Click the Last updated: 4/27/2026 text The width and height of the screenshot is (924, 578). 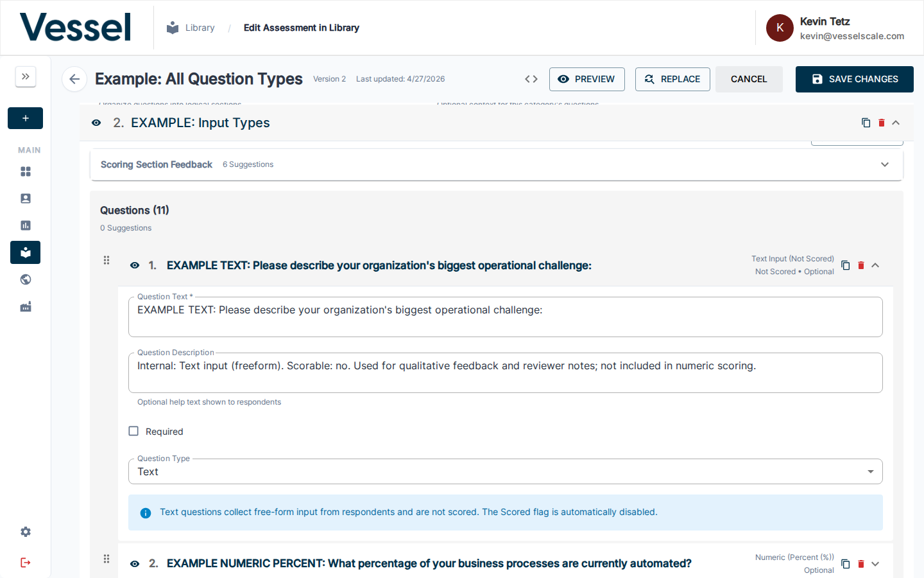pyautogui.click(x=400, y=79)
